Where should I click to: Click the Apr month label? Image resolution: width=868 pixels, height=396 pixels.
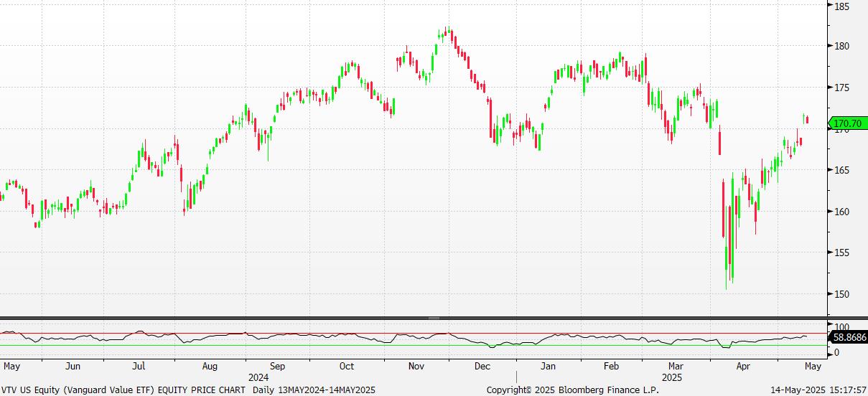(743, 366)
